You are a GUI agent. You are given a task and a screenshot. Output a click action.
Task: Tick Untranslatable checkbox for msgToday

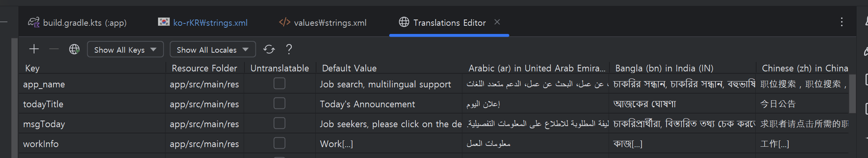pos(279,123)
